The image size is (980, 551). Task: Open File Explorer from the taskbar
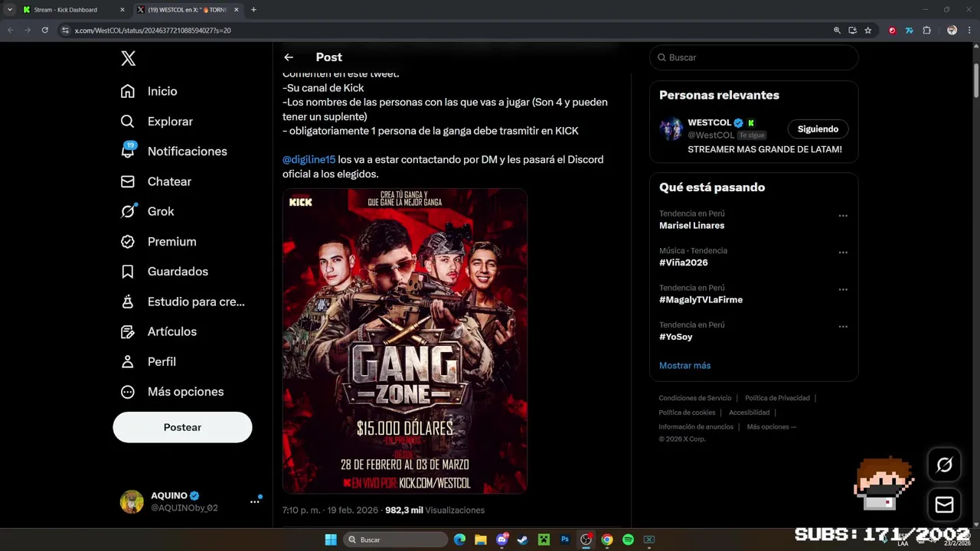pyautogui.click(x=481, y=540)
